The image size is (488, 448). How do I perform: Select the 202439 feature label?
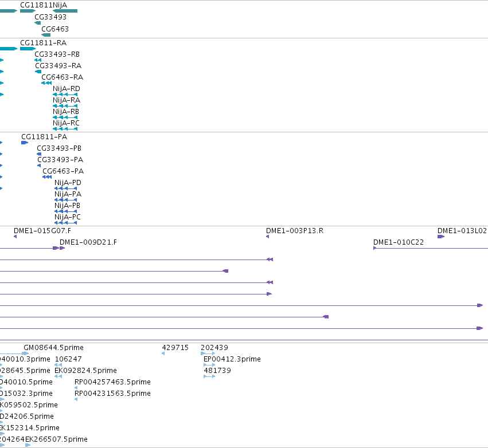point(214,348)
